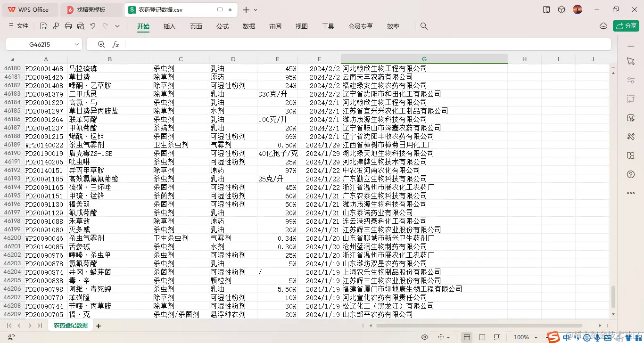Click cell 上海农乐生物制品股份有限公司
The width and height of the screenshot is (644, 343).
coord(424,272)
